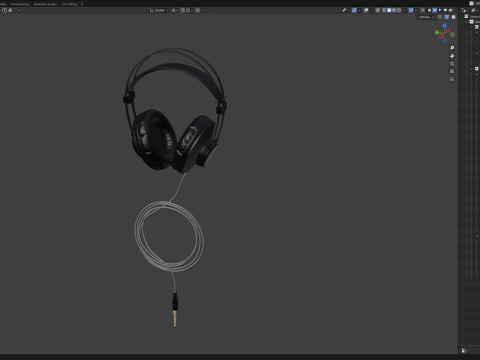Switch to solid viewport shading
The height and width of the screenshot is (360, 480).
(389, 10)
